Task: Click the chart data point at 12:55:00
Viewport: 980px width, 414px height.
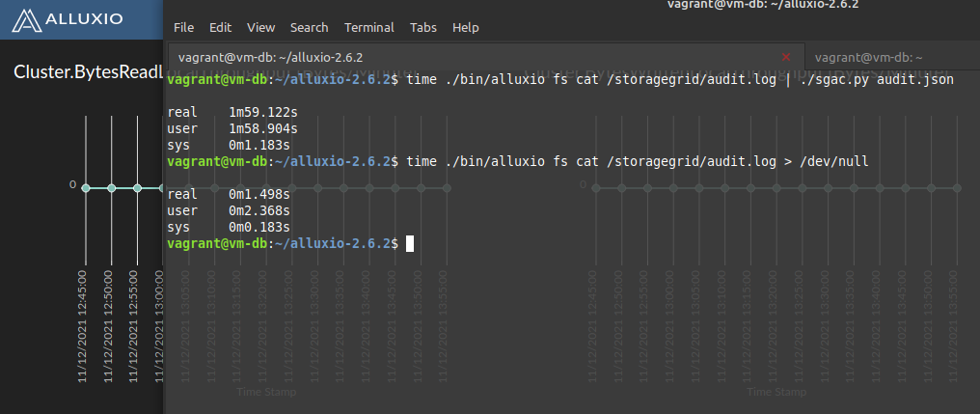Action: (137, 188)
